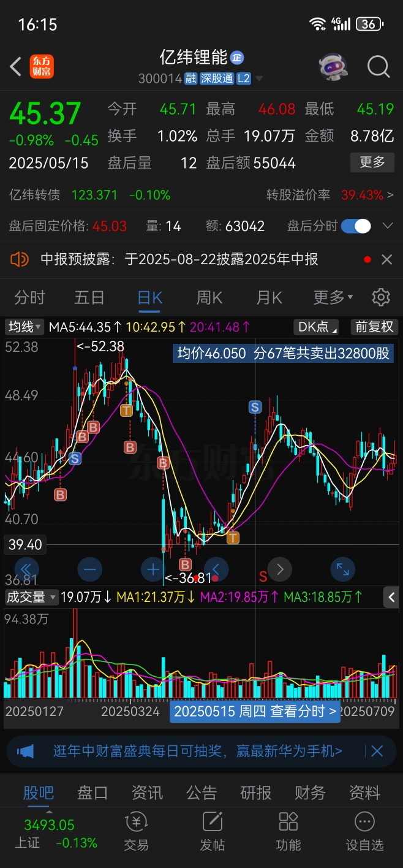Open the 东方财富 logo icon

coord(42,66)
